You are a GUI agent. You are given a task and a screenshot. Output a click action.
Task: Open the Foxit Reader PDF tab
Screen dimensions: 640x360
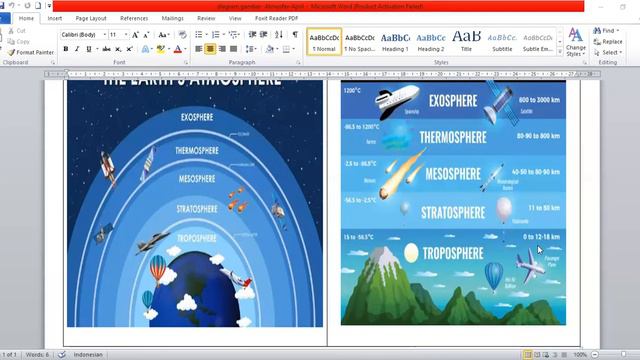tap(276, 18)
